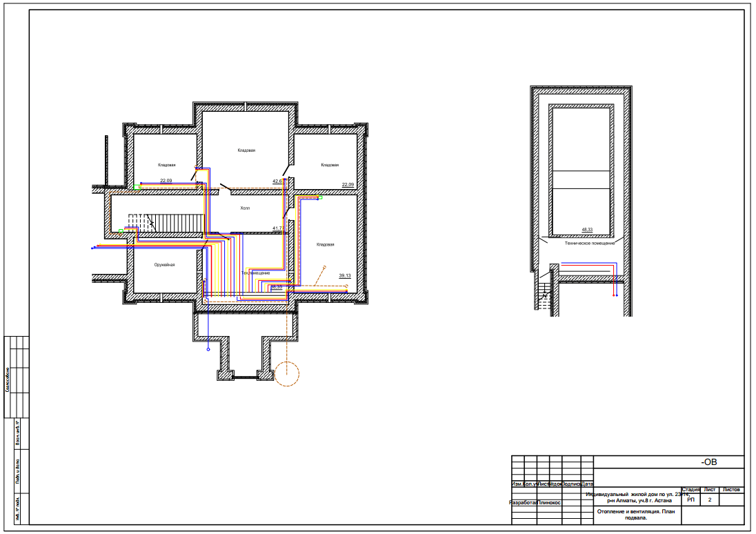Select the 48,33 area value

pos(588,229)
